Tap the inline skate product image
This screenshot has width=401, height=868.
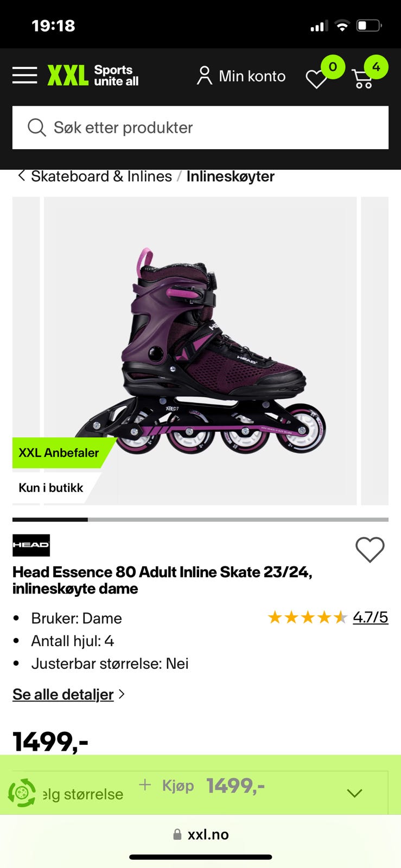click(x=200, y=351)
